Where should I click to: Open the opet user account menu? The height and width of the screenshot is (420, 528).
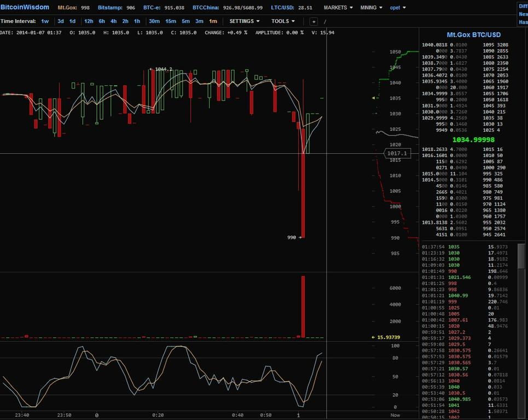pyautogui.click(x=397, y=8)
